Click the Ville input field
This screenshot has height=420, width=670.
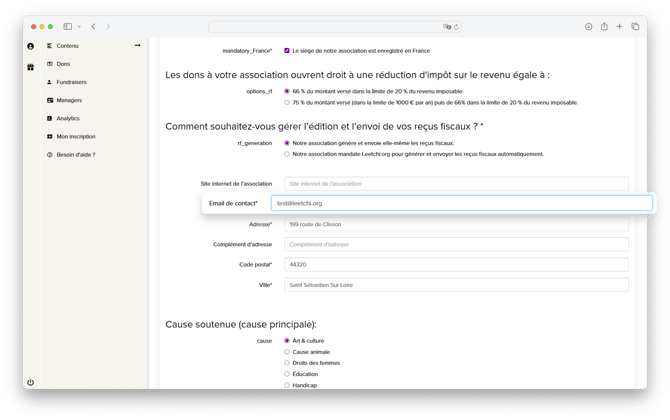[456, 285]
